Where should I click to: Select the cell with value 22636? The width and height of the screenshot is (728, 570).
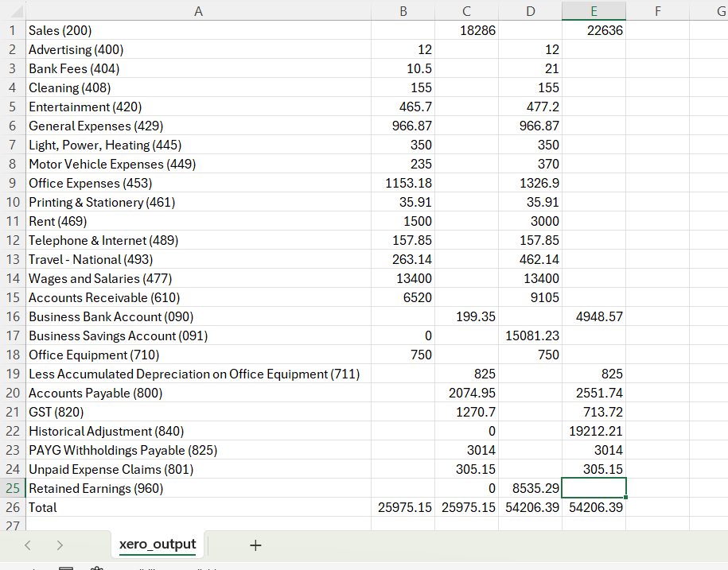(594, 31)
